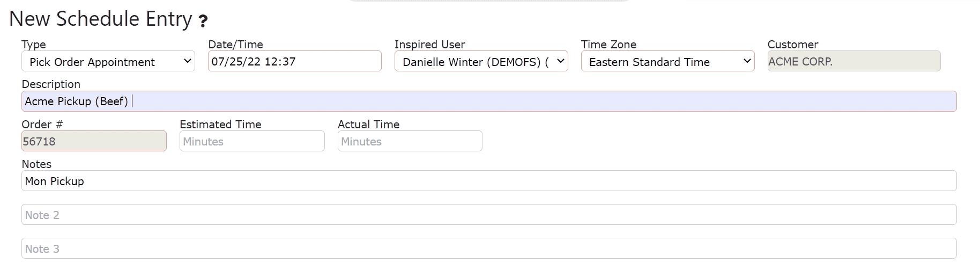The width and height of the screenshot is (980, 263).
Task: Click the Order # field containing 56718
Action: tap(94, 141)
